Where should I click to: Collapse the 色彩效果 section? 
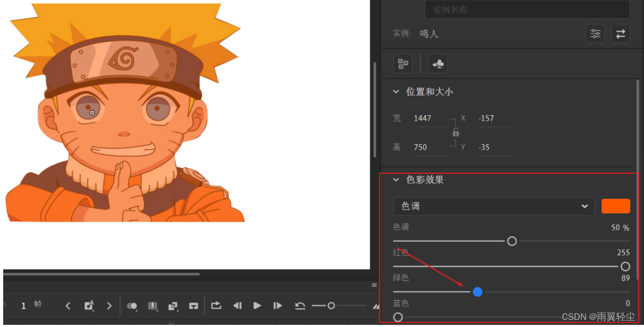tap(396, 180)
